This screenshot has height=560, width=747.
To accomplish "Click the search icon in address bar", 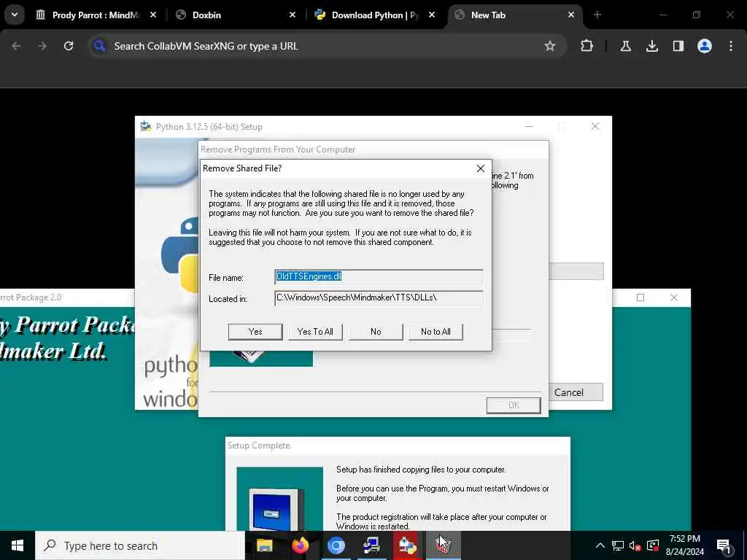I will coord(99,46).
